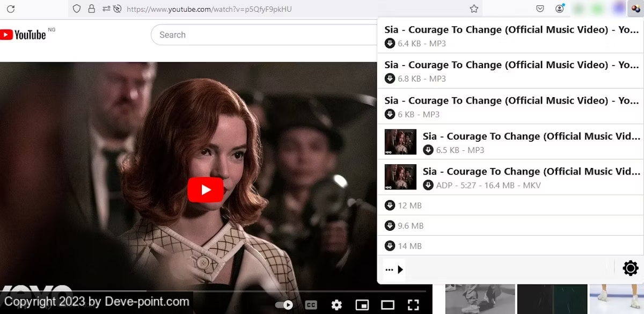This screenshot has width=644, height=314.
Task: Play the video with the red play button
Action: tap(206, 189)
